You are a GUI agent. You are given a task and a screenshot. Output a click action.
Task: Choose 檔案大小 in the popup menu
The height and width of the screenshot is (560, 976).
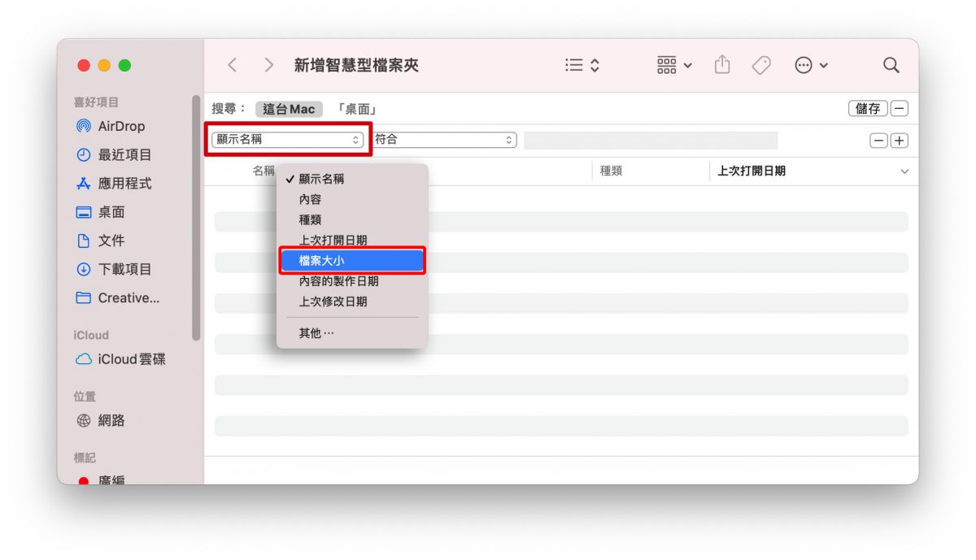[x=351, y=260]
